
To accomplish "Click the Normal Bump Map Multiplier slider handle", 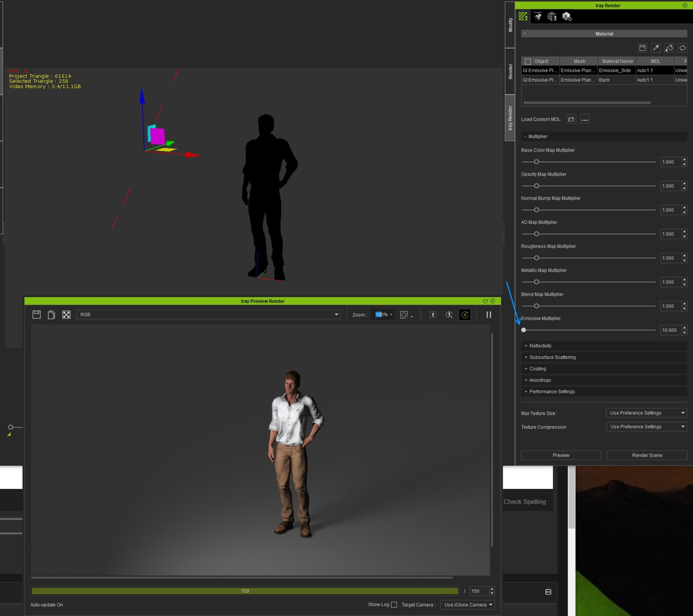I will click(536, 210).
